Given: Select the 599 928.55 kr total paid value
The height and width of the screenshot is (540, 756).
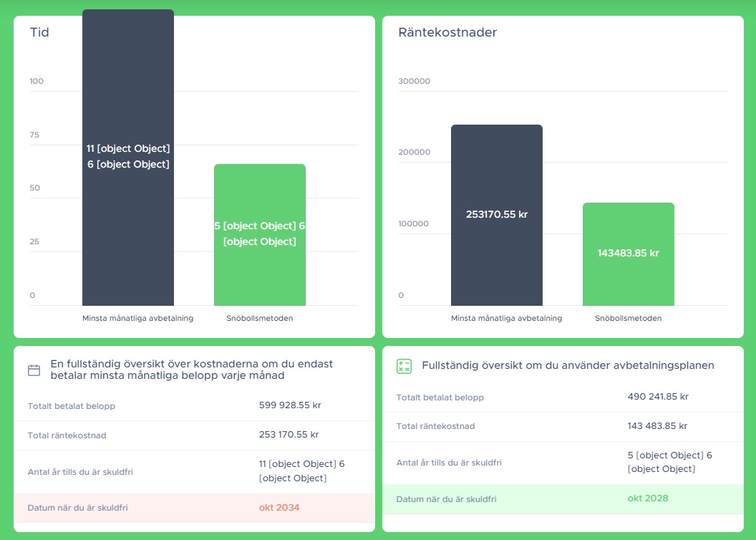Looking at the screenshot, I should [x=290, y=405].
